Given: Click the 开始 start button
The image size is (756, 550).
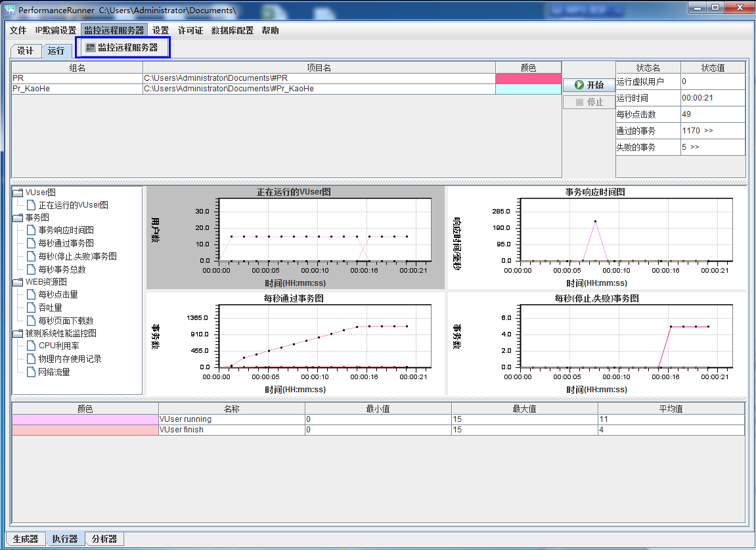Looking at the screenshot, I should (x=589, y=85).
